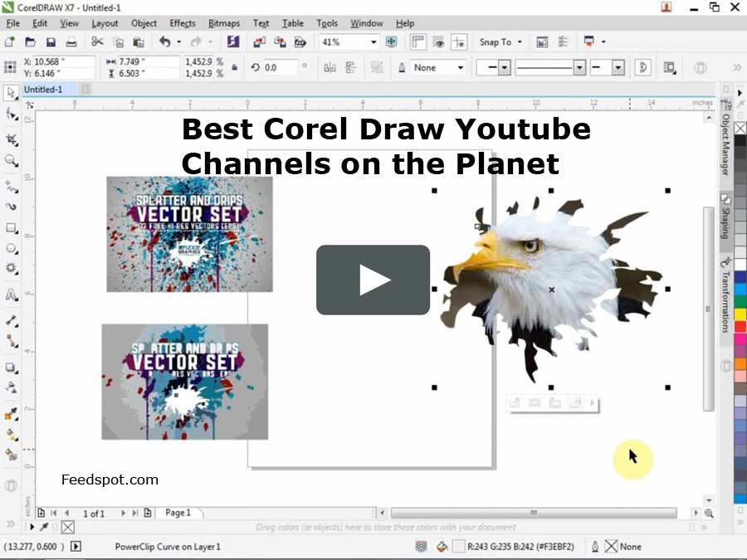Go to next page arrow
This screenshot has width=747, height=560.
(123, 513)
